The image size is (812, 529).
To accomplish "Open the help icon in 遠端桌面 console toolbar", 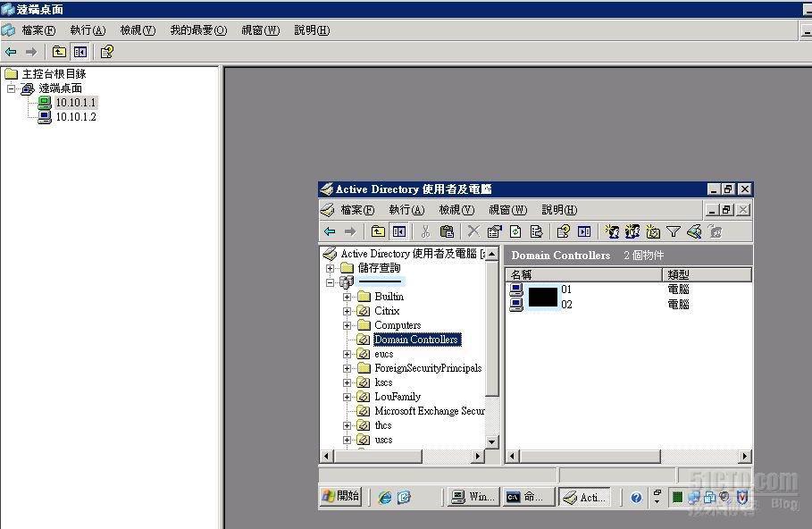I will pyautogui.click(x=106, y=52).
